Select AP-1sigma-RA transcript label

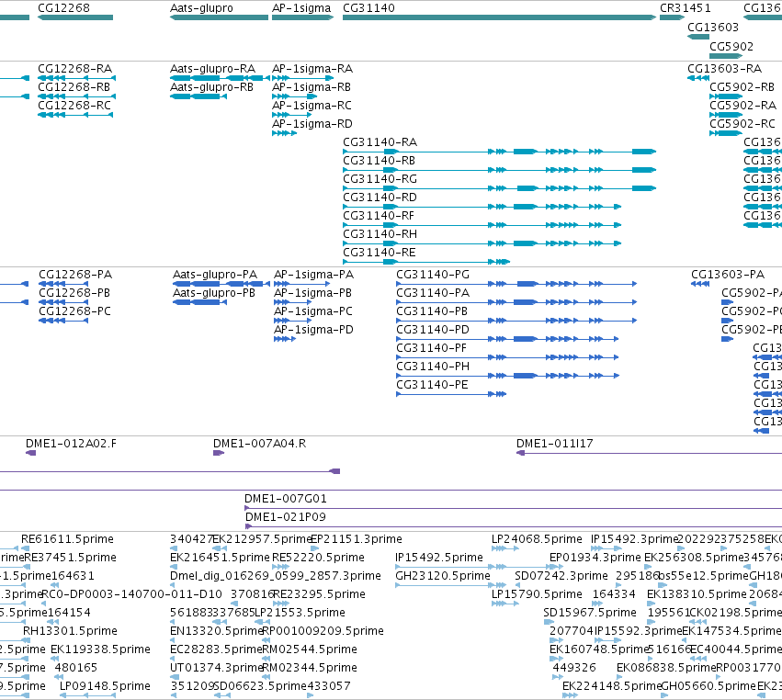(312, 68)
